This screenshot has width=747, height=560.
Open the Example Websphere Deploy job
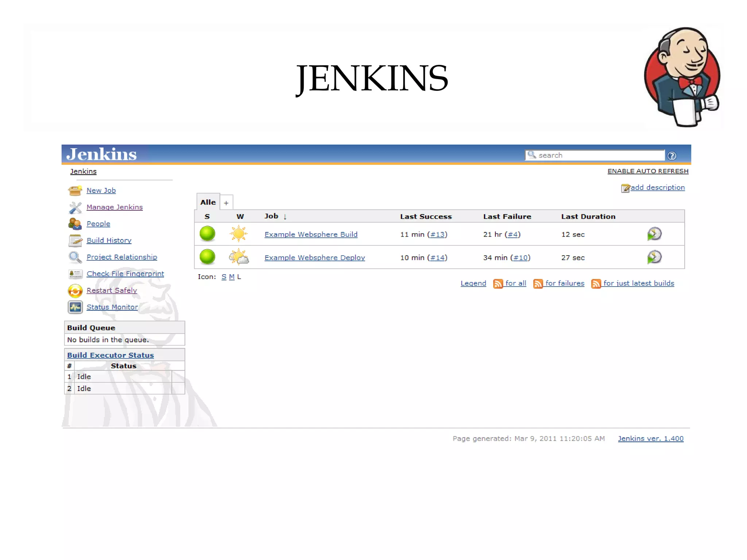point(314,258)
